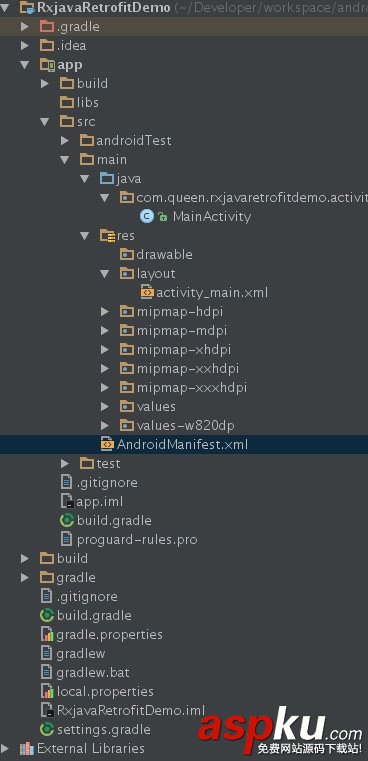368x761 pixels.
Task: Collapse the RxjavaRetrofitDemo project root arrow
Action: pos(5,7)
